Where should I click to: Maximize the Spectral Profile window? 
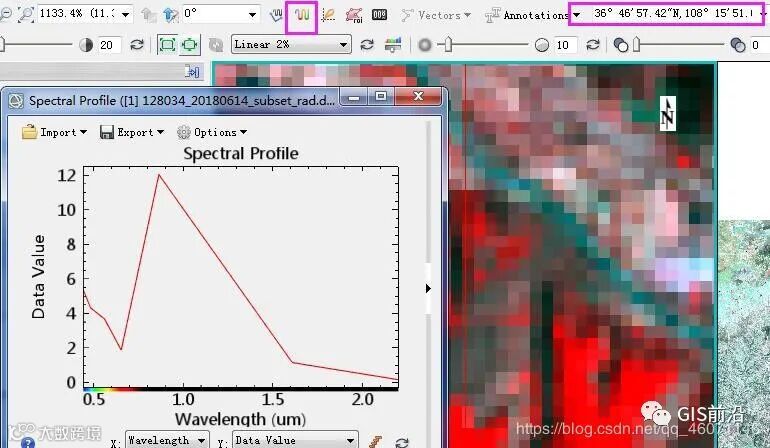point(381,96)
